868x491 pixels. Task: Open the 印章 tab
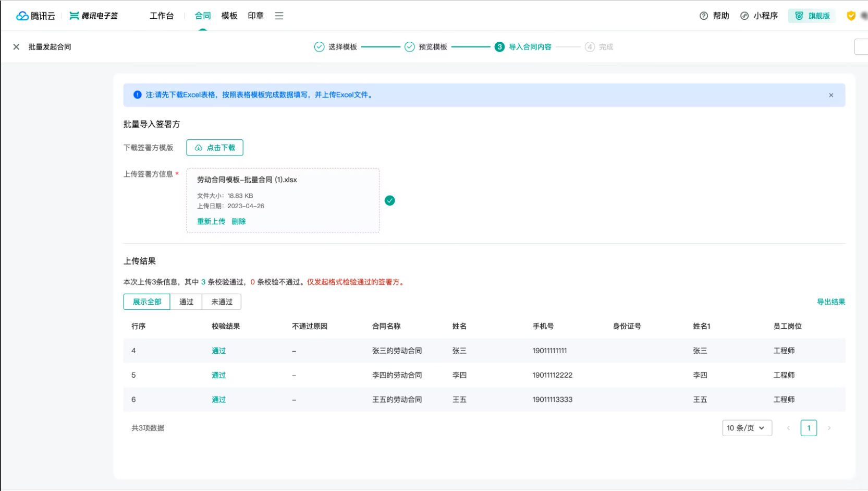pos(256,16)
